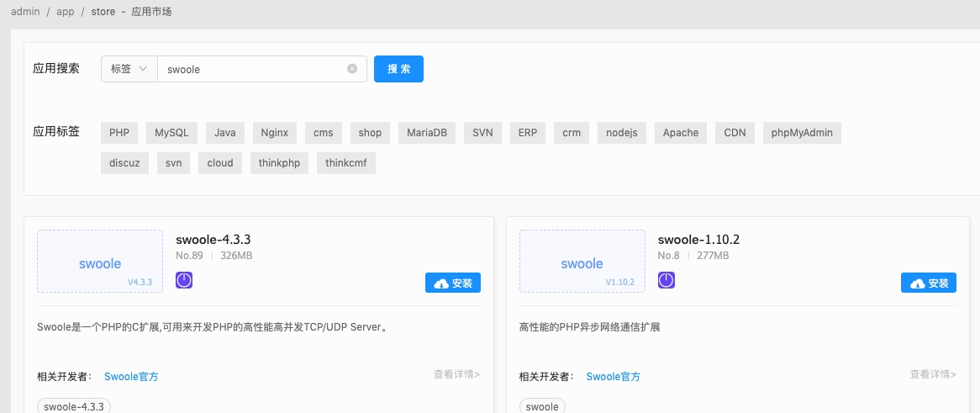This screenshot has height=413, width=980.
Task: Click store in the breadcrumb
Action: pos(103,12)
